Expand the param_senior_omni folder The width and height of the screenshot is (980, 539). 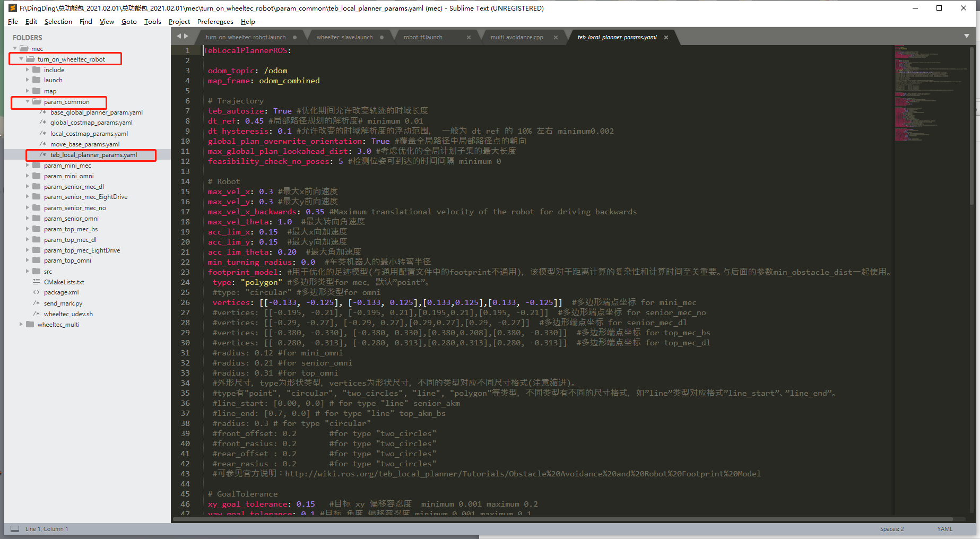28,218
